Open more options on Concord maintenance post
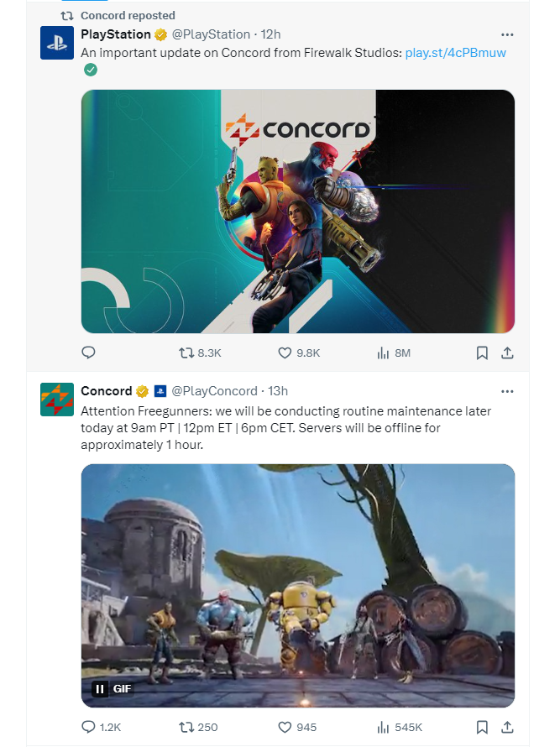 click(x=507, y=391)
